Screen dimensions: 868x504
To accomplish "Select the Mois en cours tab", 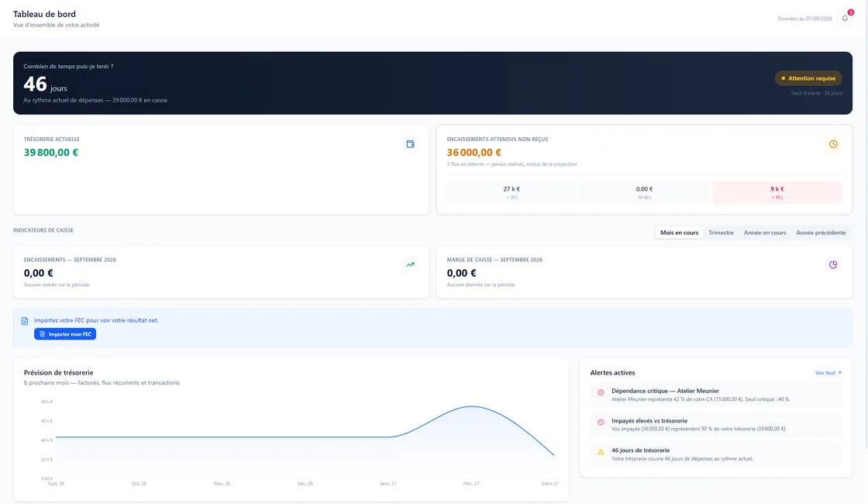I will tap(679, 233).
